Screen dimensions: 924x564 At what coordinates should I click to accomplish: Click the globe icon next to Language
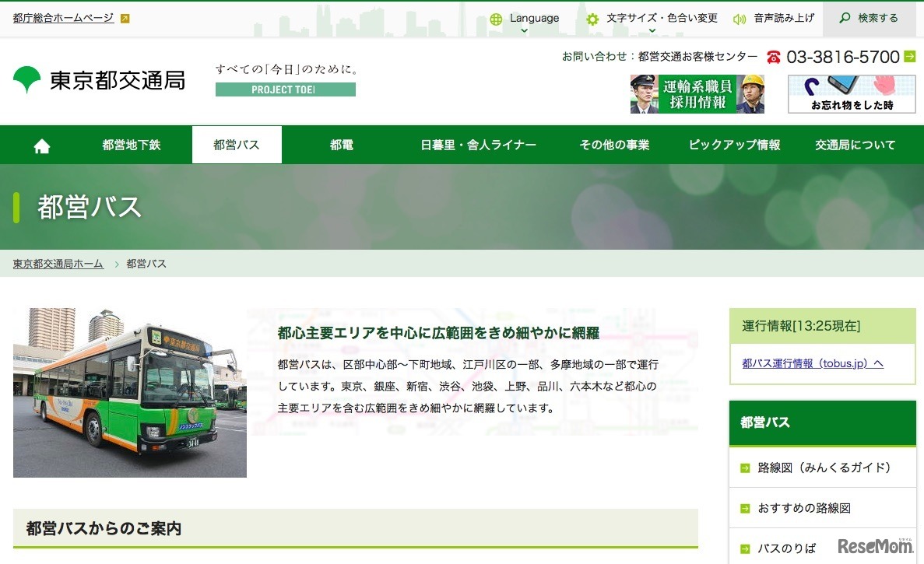tap(496, 18)
